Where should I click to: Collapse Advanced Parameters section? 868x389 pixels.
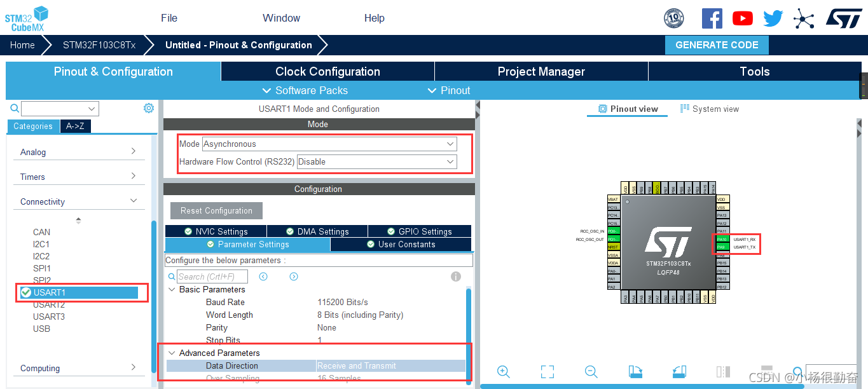(172, 353)
